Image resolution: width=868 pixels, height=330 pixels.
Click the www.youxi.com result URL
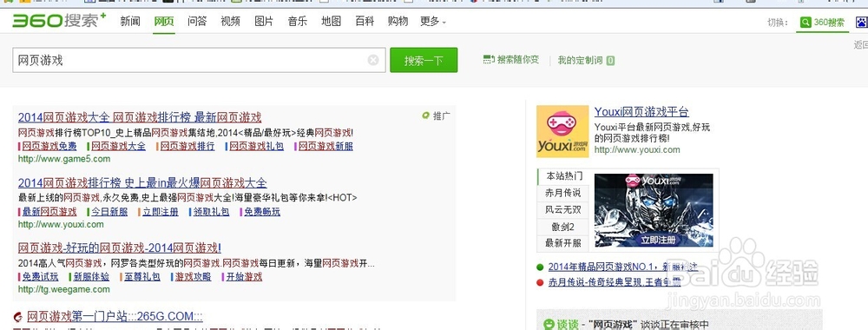pos(61,224)
